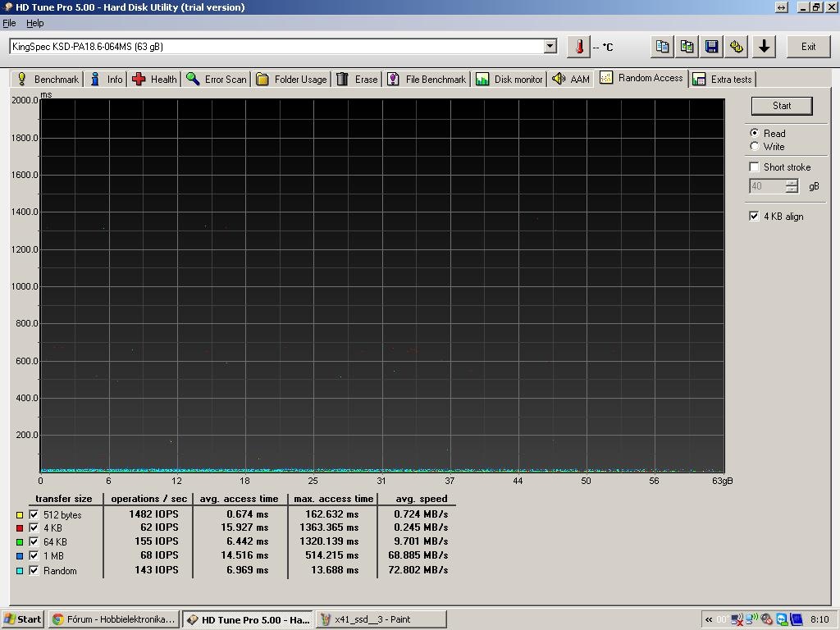Viewport: 840px width, 630px height.
Task: Click the 143 IOPS value
Action: click(x=157, y=569)
